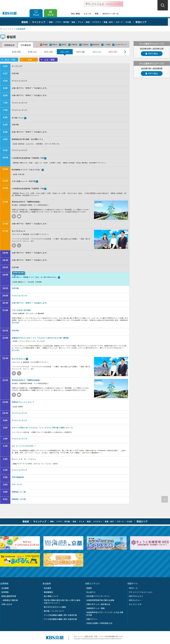Viewport: 170px width, 644px height.
Task: View PDF for 2025年7月〜2025年9月 timetable
Action: 151,73
